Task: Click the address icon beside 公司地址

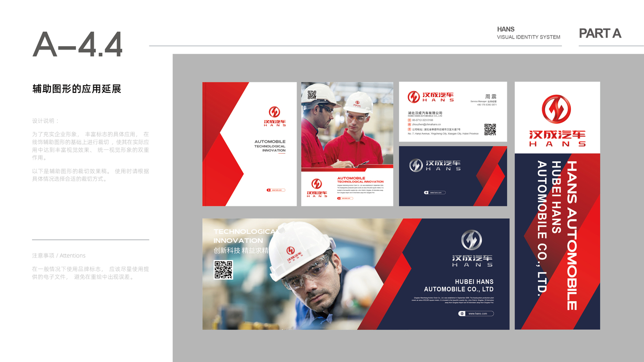Action: pos(410,129)
